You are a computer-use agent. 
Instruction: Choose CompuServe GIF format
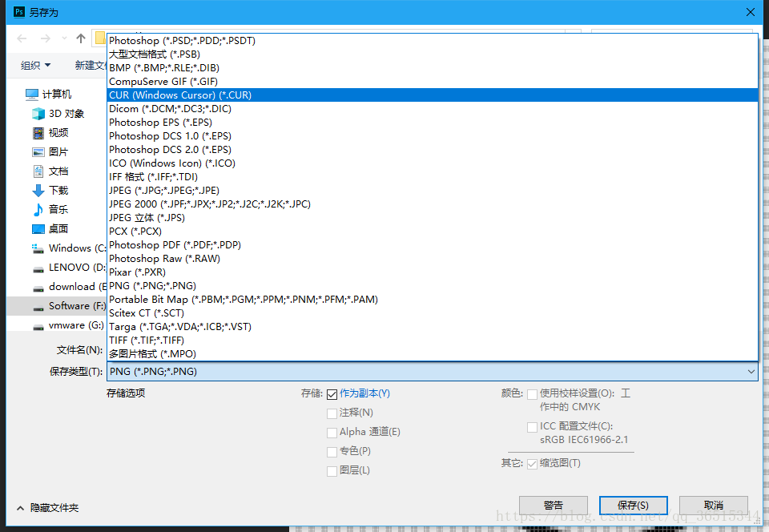click(432, 82)
